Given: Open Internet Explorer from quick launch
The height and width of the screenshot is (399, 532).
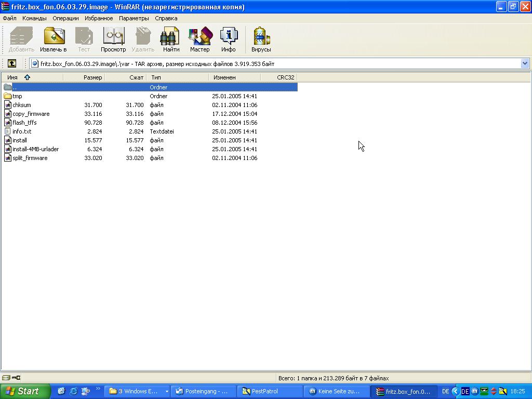Looking at the screenshot, I should point(73,391).
